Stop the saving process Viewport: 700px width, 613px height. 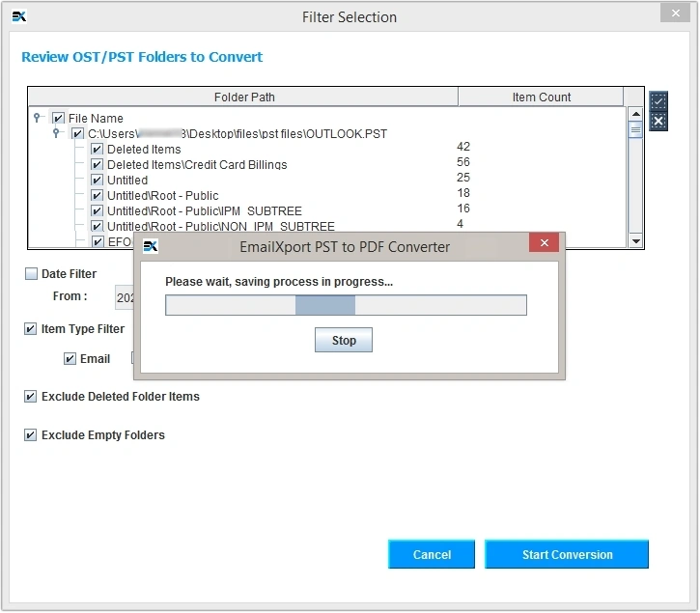coord(344,340)
